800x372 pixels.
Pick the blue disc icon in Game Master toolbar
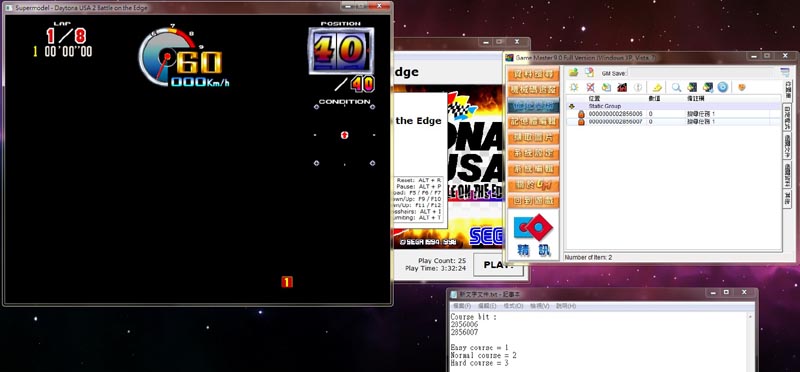[722, 87]
